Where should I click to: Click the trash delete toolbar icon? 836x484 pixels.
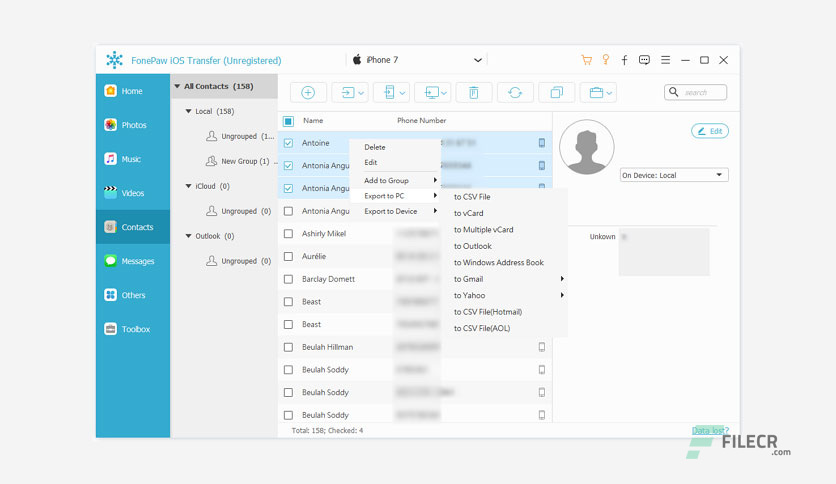[473, 93]
